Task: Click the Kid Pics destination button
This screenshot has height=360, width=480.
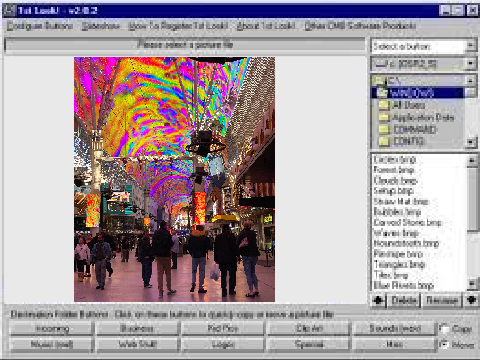Action: tap(223, 329)
